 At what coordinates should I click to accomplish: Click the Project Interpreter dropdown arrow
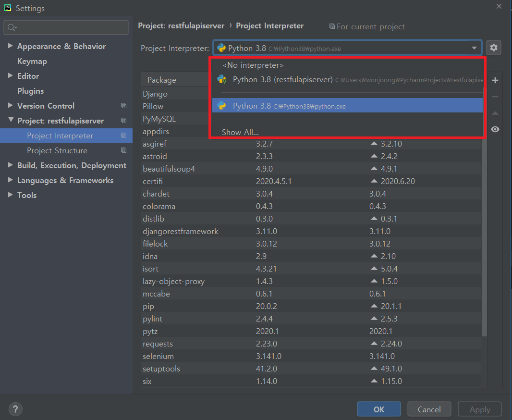coord(474,48)
